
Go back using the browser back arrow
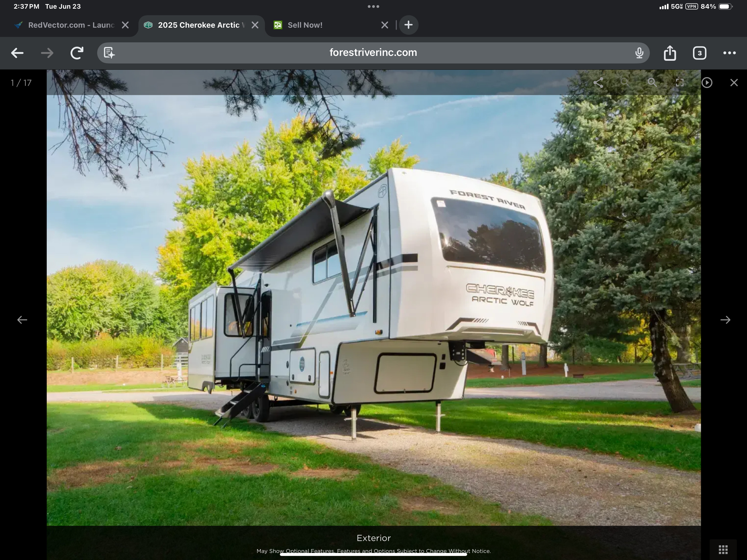[17, 53]
